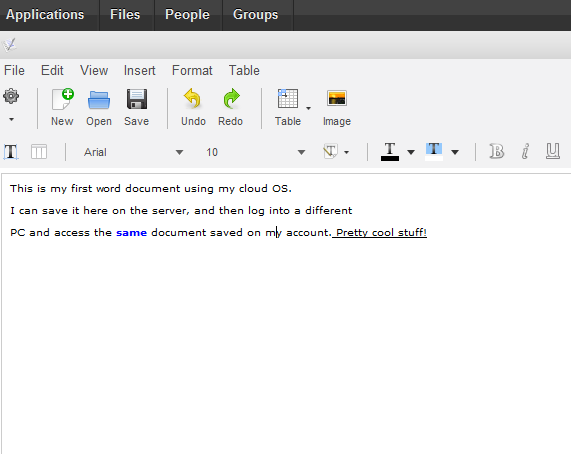
Task: Insert a table using the Table icon
Action: (288, 99)
